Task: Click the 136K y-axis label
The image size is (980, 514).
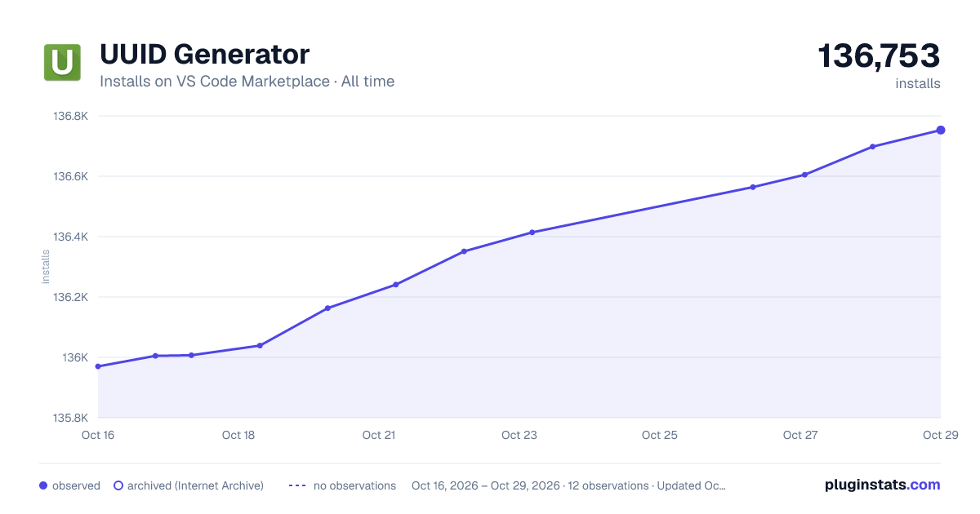Action: tap(76, 358)
